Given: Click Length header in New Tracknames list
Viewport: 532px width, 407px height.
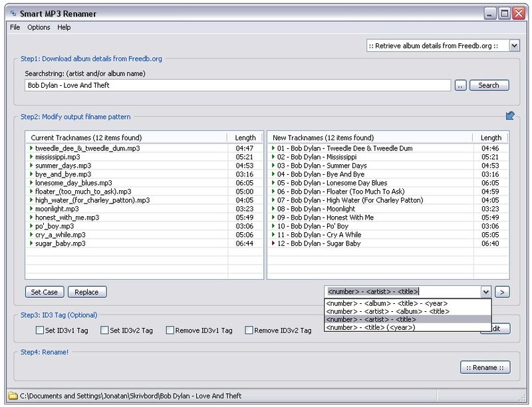Looking at the screenshot, I should (491, 138).
